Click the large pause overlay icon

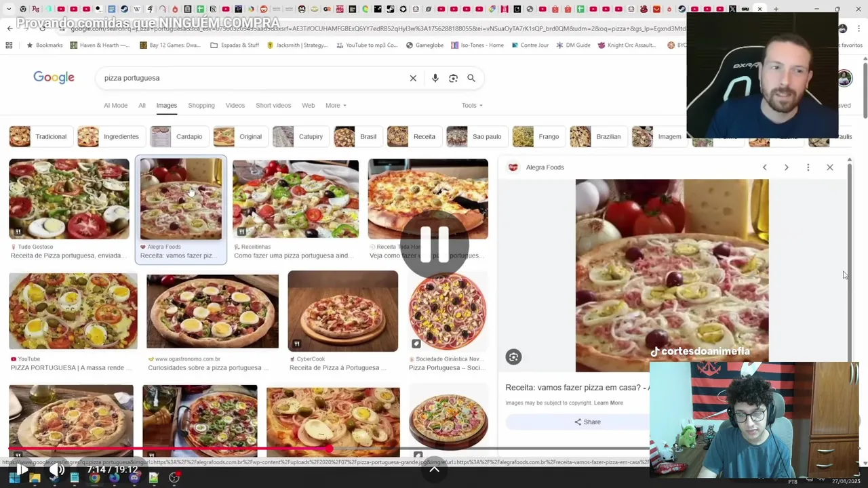[x=434, y=244]
